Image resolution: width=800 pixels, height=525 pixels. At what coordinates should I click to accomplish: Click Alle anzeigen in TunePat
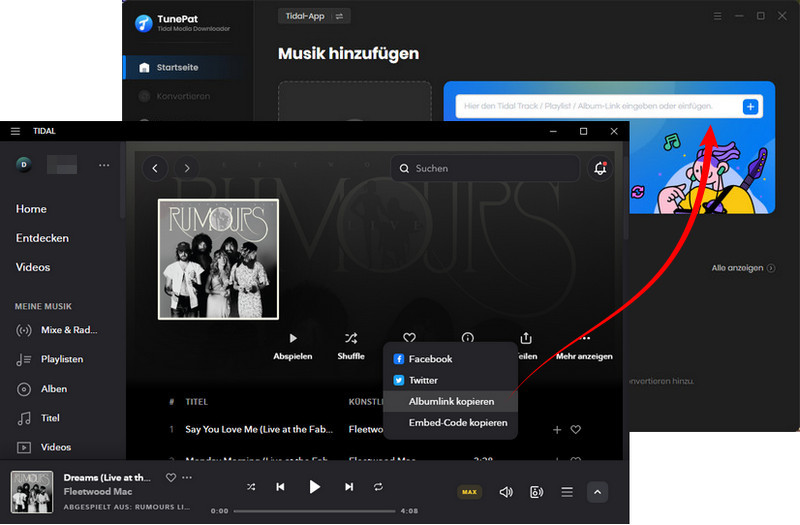click(x=743, y=268)
